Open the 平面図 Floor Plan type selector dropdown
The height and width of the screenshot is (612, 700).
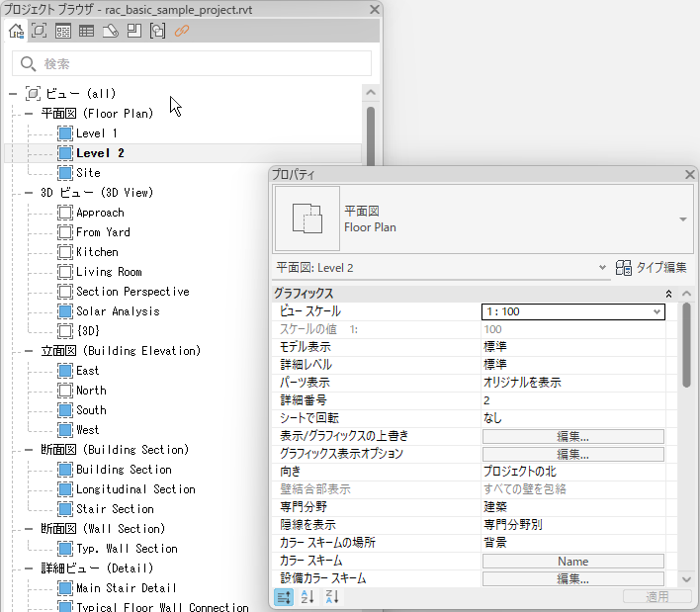682,219
